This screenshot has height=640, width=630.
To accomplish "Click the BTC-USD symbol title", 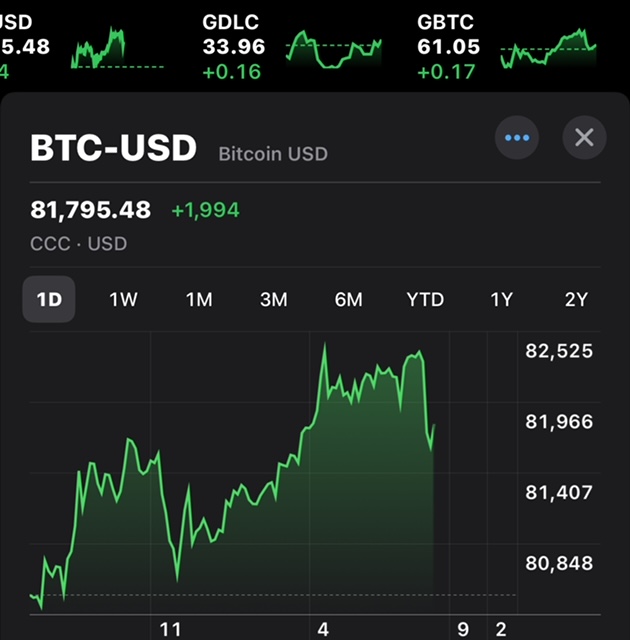I will (114, 148).
